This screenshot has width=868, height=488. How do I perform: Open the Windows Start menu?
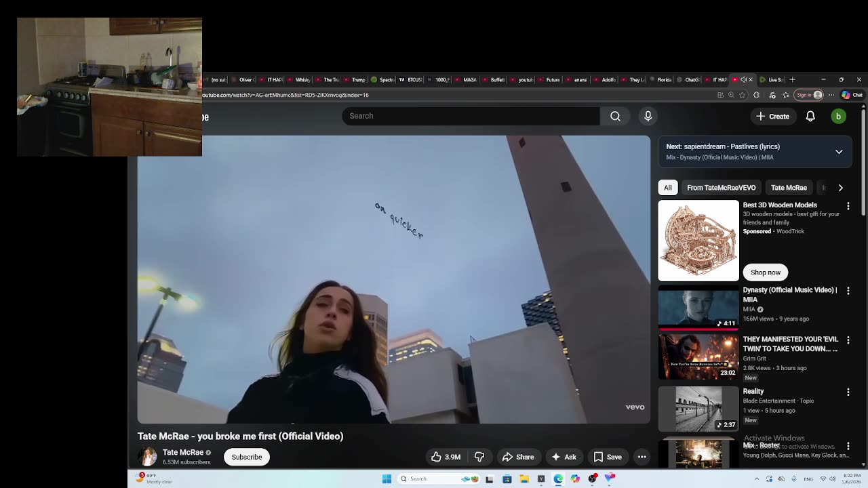[387, 479]
